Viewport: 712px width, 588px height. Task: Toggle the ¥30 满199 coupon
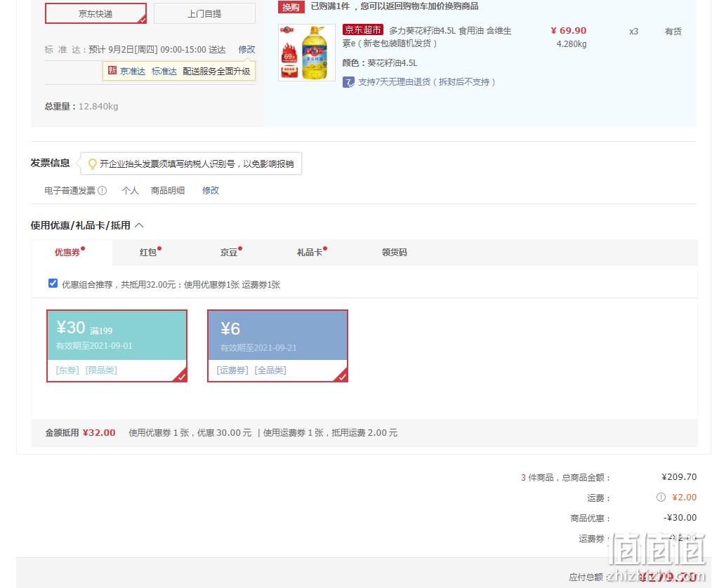tap(117, 346)
